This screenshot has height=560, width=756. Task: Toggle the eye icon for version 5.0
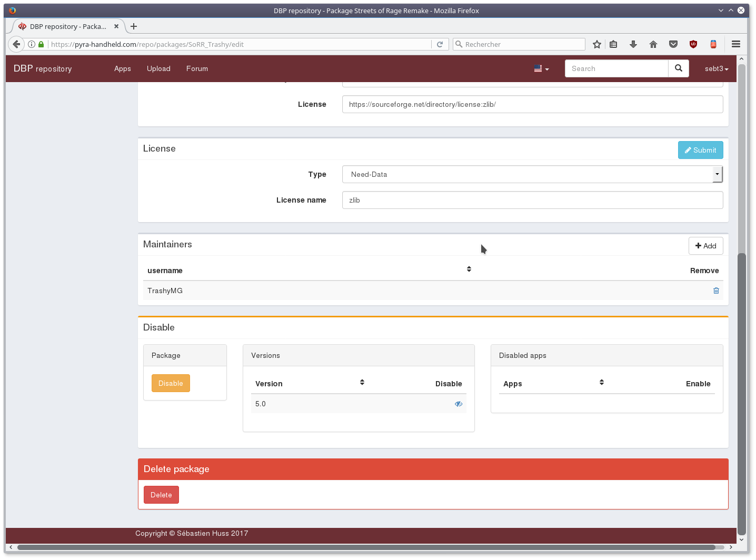[x=459, y=404]
